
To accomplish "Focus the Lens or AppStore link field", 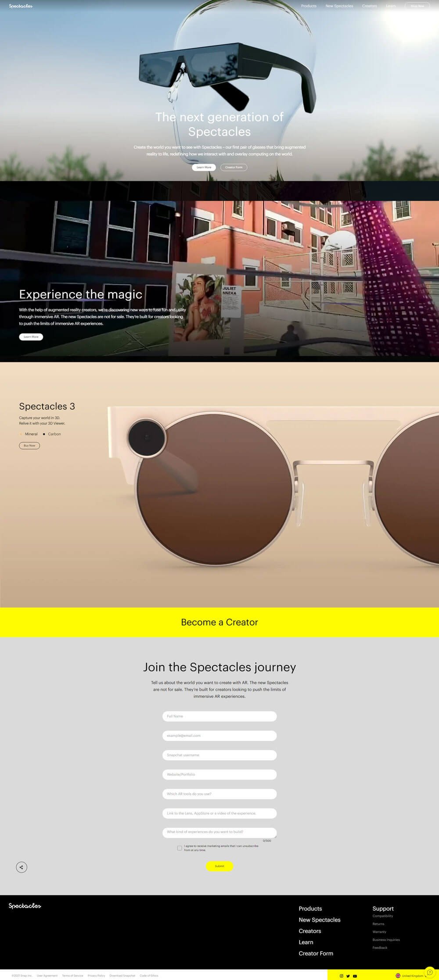I will pos(219,813).
